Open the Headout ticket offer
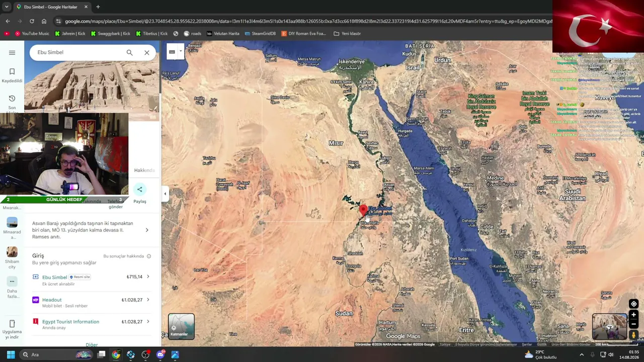 tap(91, 302)
